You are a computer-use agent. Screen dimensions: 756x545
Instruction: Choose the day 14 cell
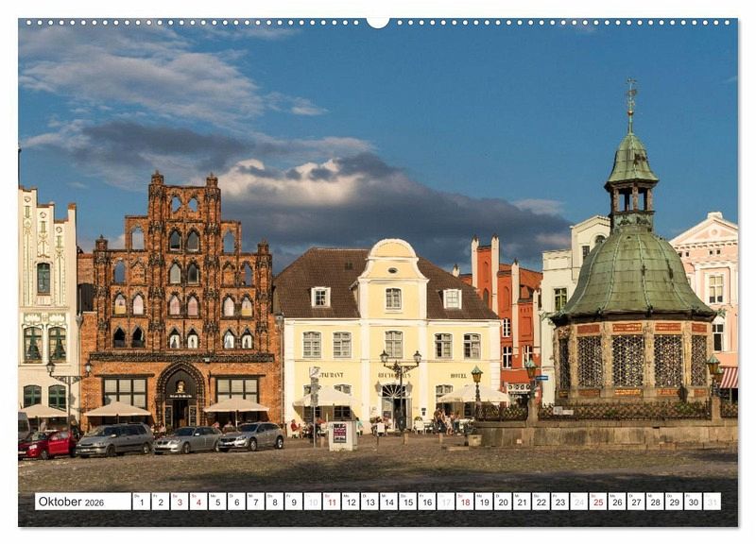(x=388, y=502)
